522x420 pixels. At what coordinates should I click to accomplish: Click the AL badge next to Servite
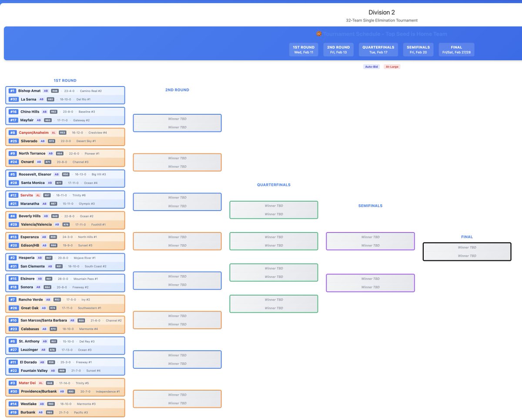pos(38,195)
